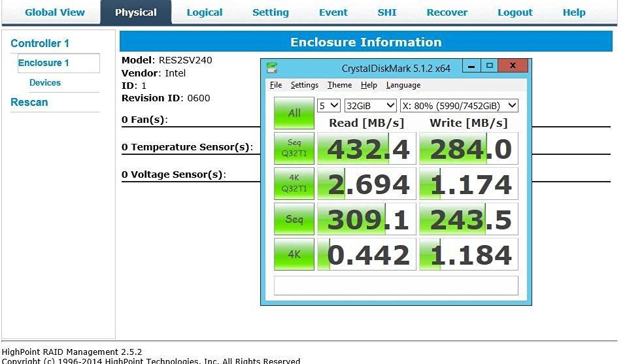
Task: Open the Recover tab
Action: 447,12
